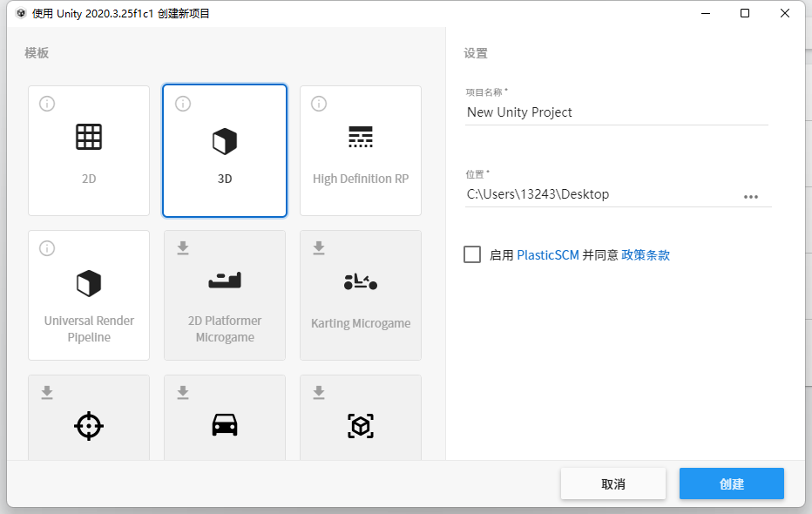Download the 2D Platformer Microgame template

click(183, 248)
